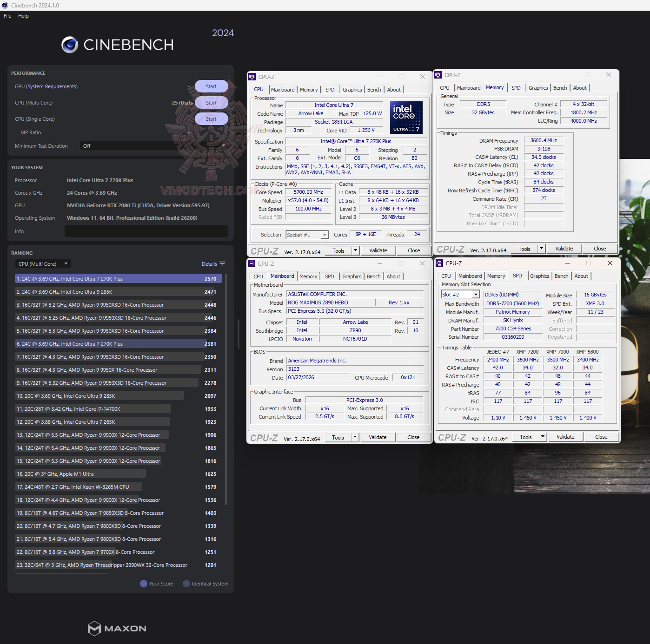Click the Close button in the CPU-Z window showing the Memory tab
Screen dimensions: 650x644
pos(600,249)
